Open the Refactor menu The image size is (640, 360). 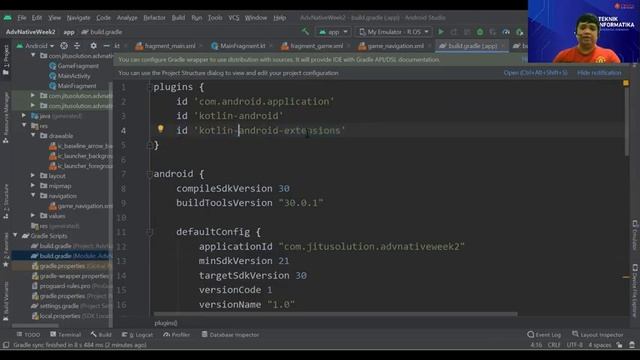click(154, 18)
